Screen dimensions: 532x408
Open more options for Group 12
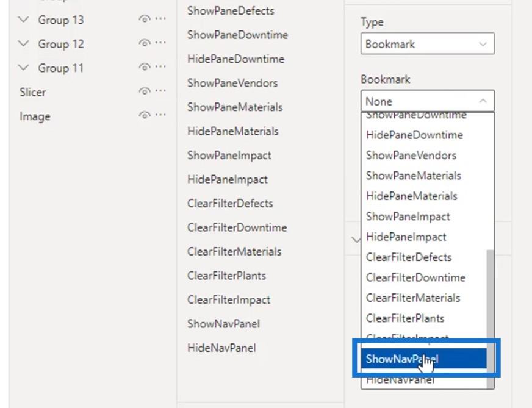click(x=160, y=43)
